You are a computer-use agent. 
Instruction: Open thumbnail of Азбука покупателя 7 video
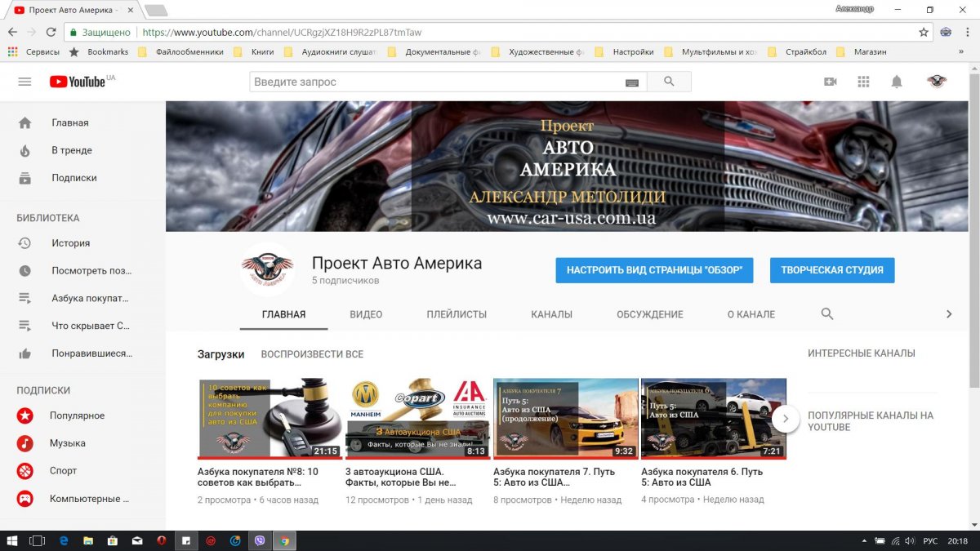coord(565,418)
